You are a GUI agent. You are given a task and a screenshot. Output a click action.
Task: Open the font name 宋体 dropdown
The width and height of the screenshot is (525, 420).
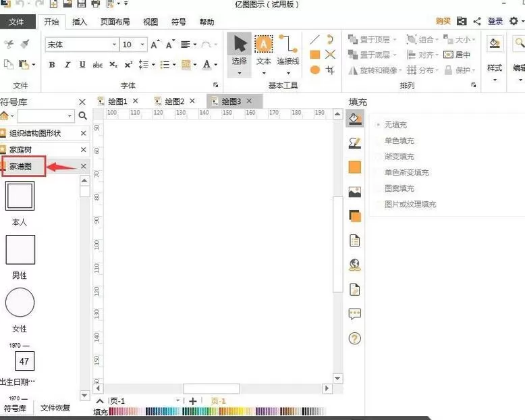click(114, 45)
